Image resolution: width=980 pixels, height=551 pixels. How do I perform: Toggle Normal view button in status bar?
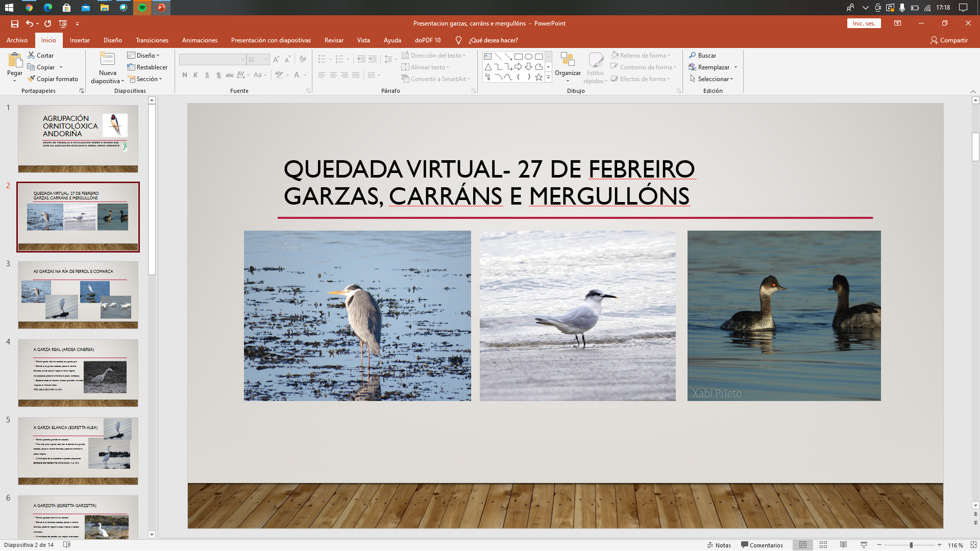point(803,545)
